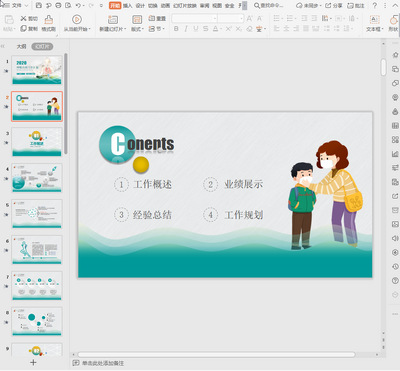This screenshot has height=371, width=400.
Task: Open the font size combo box
Action: pyautogui.click(x=230, y=18)
